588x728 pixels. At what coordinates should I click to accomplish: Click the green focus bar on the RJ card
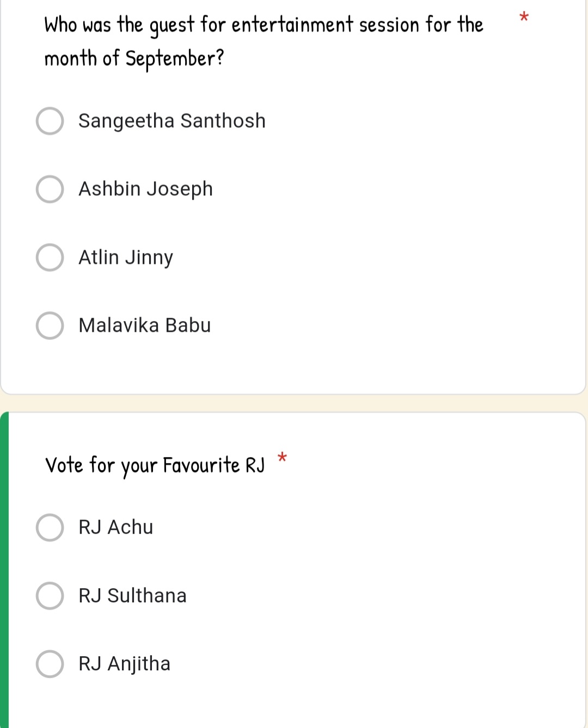4,571
